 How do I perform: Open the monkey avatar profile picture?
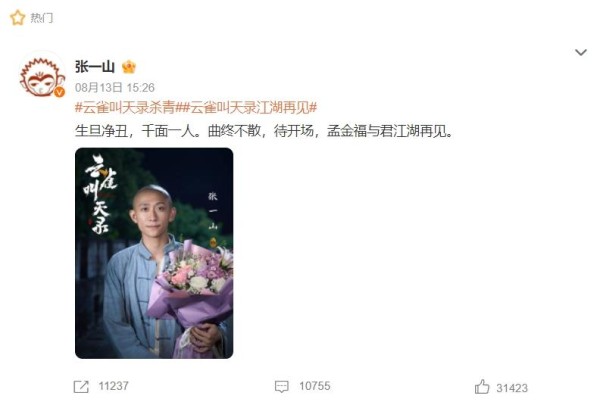(x=42, y=75)
